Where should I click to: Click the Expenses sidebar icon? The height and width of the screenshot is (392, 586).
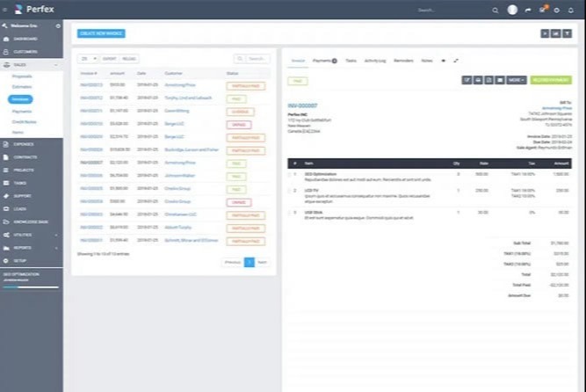click(x=6, y=144)
